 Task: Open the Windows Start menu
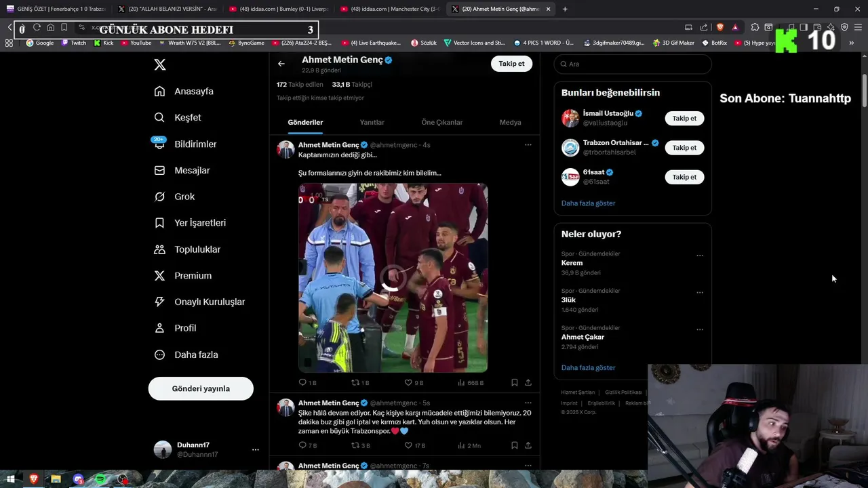click(11, 479)
